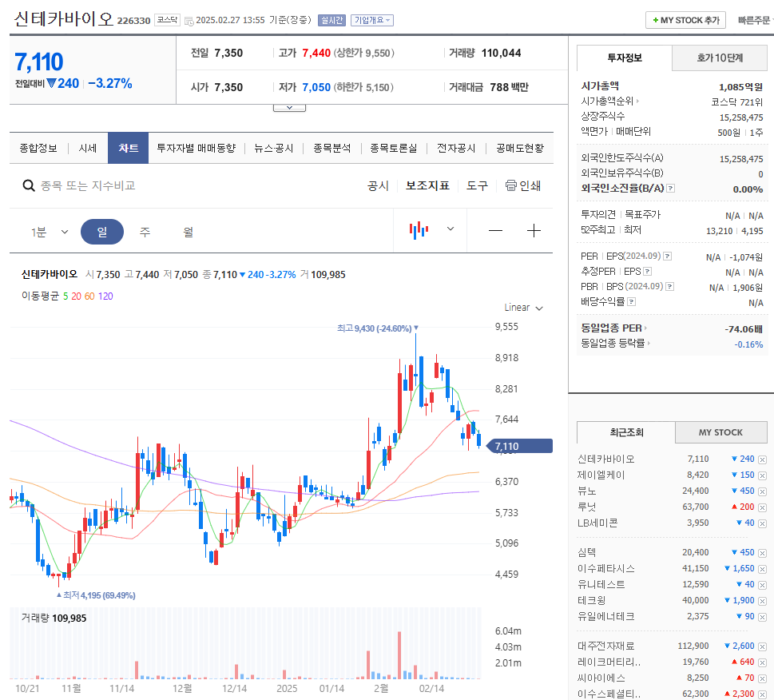
Task: Select the 월 monthly chart period
Action: pyautogui.click(x=189, y=232)
